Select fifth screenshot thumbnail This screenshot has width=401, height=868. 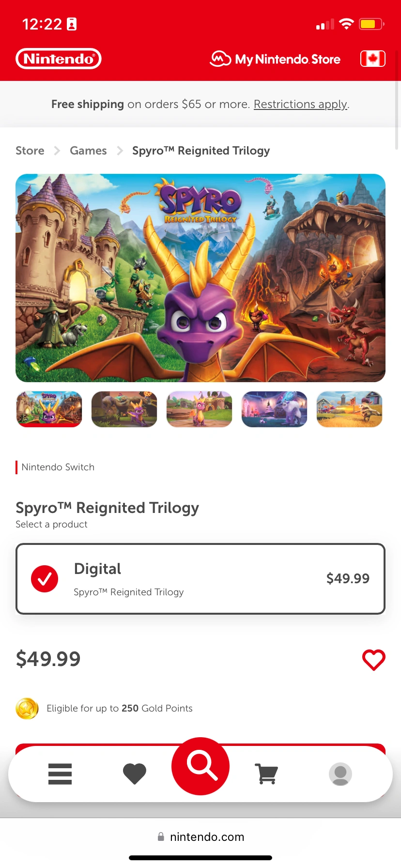(x=350, y=409)
